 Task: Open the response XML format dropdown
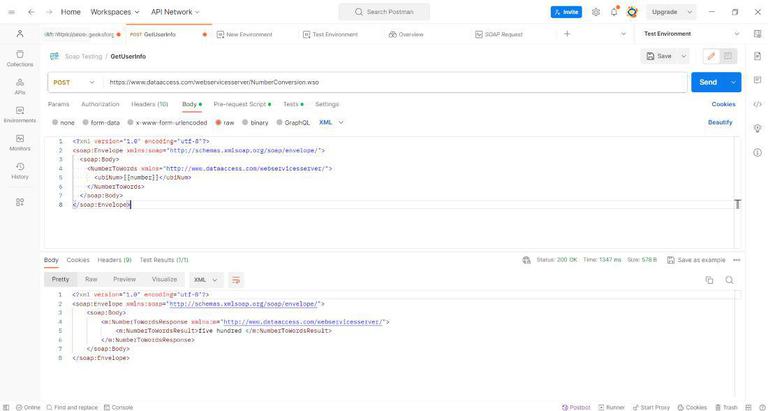tap(206, 280)
